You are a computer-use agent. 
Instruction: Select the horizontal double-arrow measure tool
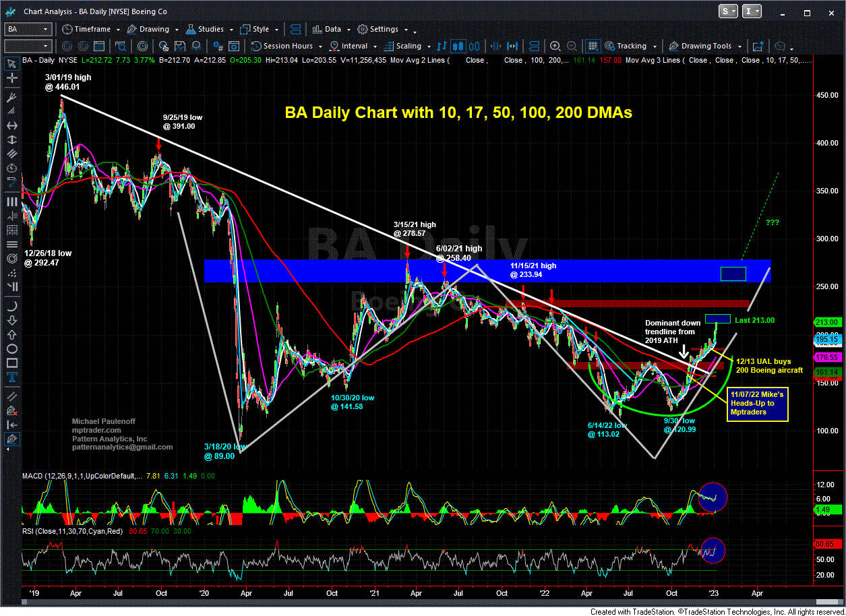click(x=12, y=126)
